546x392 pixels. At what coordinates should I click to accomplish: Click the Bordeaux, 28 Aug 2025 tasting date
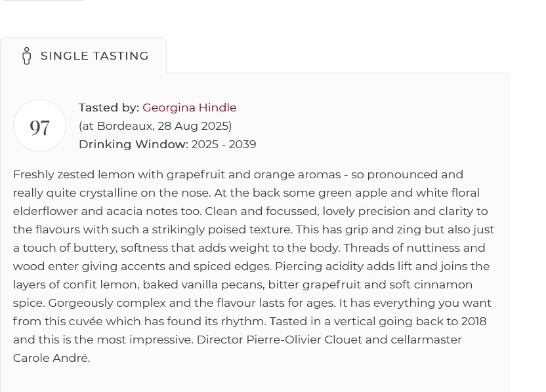click(155, 126)
